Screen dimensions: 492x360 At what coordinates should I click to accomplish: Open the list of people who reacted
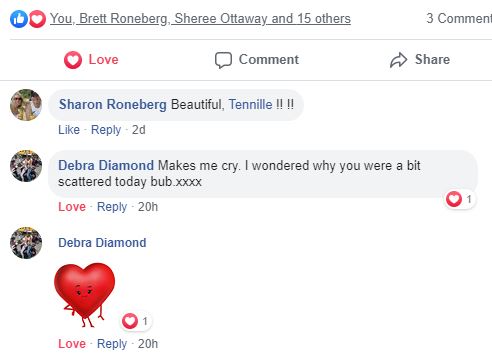pos(200,19)
